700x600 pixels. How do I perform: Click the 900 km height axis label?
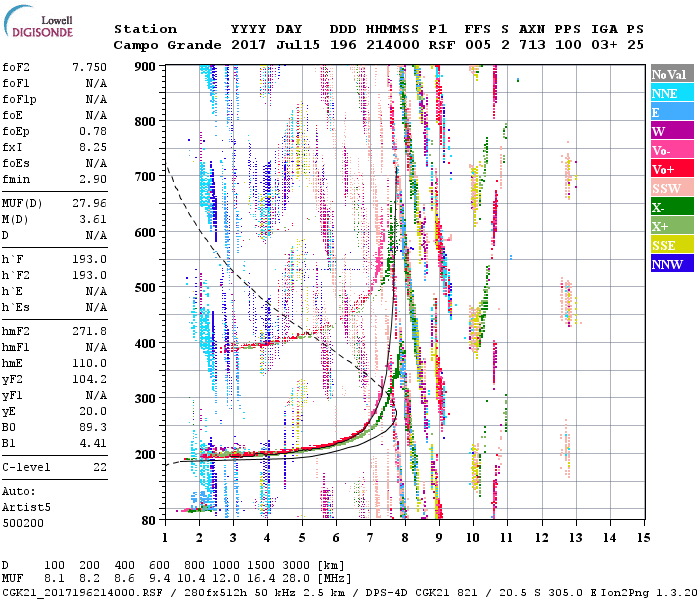tap(145, 67)
